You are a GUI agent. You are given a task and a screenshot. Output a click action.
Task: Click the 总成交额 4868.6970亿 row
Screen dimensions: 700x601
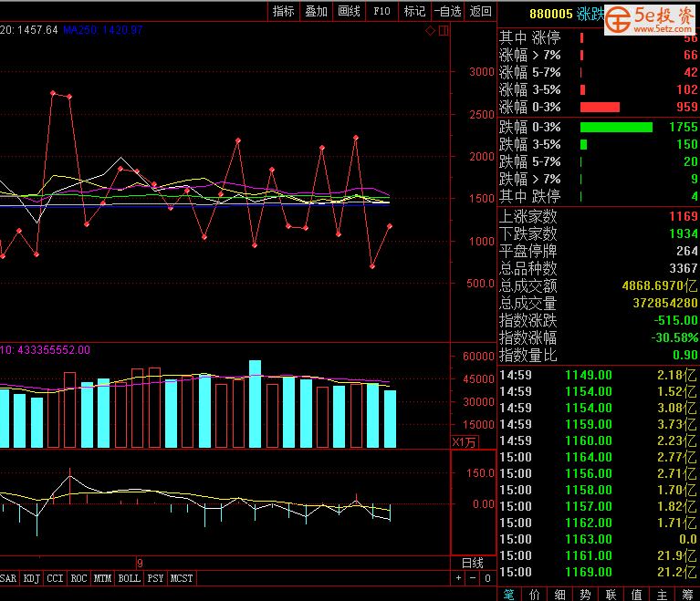click(598, 286)
